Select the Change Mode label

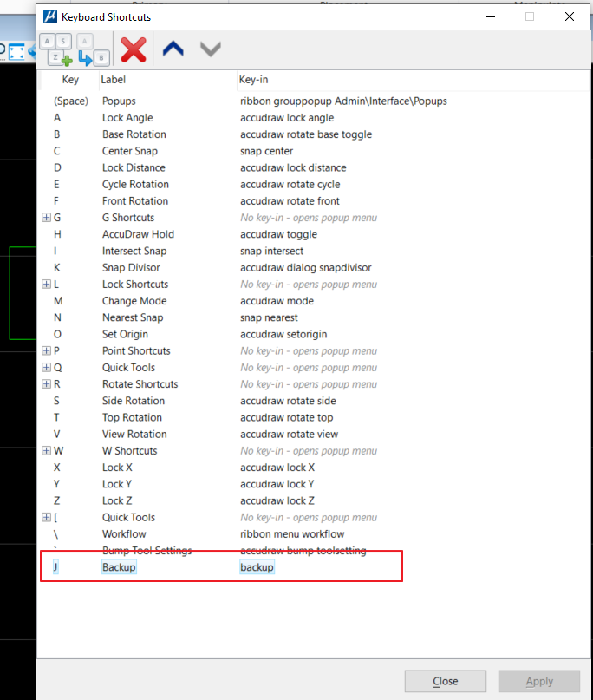pyautogui.click(x=134, y=301)
